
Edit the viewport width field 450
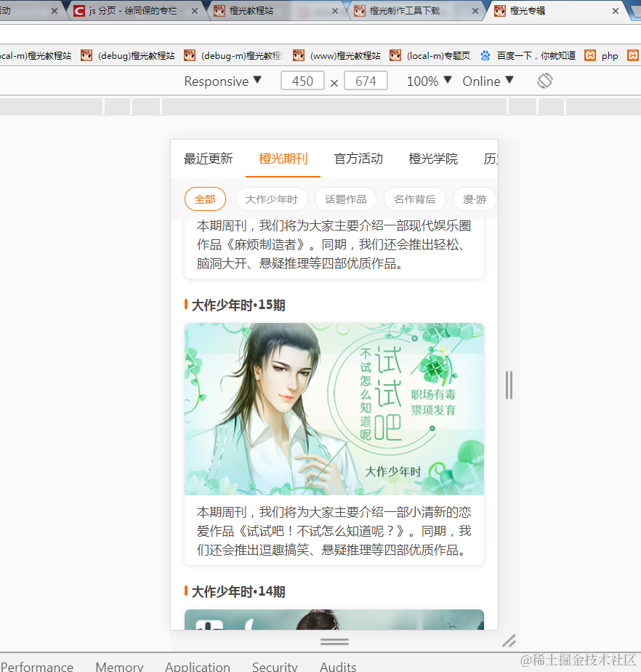click(x=302, y=81)
